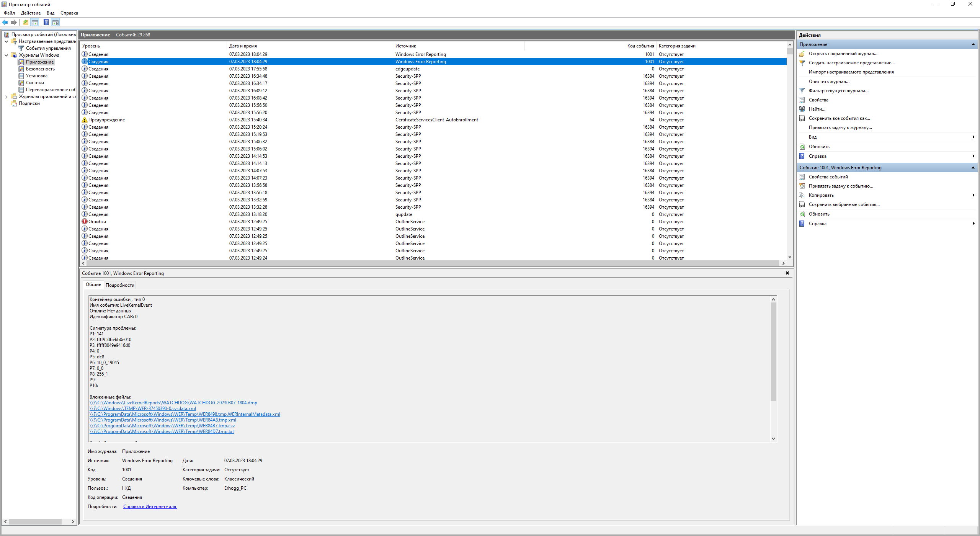Click the red error icon on the Ошибка row
Image resolution: width=980 pixels, height=536 pixels.
pos(85,221)
